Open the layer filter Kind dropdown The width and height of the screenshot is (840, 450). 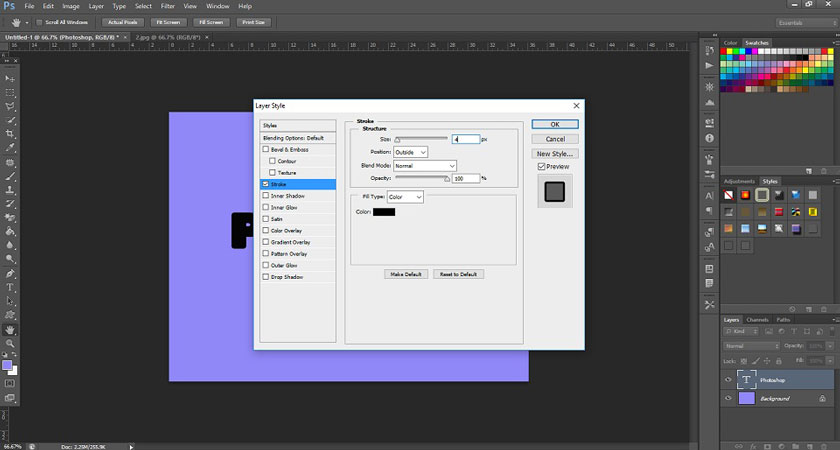pyautogui.click(x=741, y=332)
